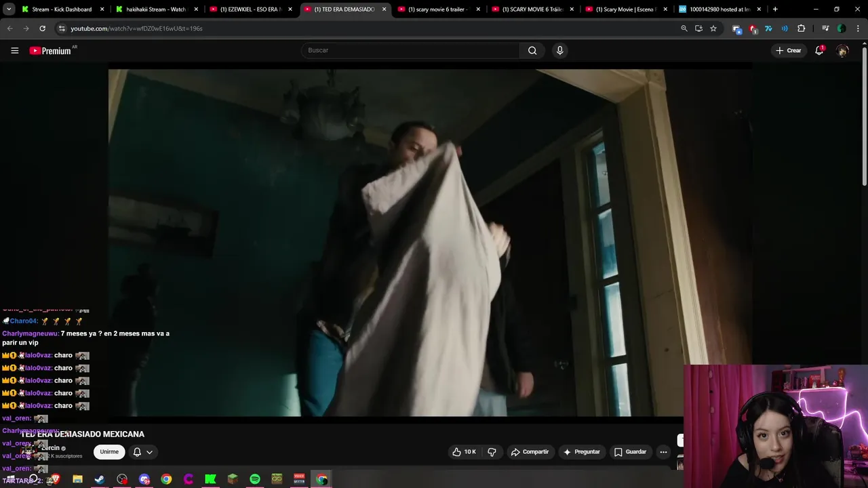Click the picture window extension icon
The height and width of the screenshot is (488, 868).
pyautogui.click(x=736, y=28)
